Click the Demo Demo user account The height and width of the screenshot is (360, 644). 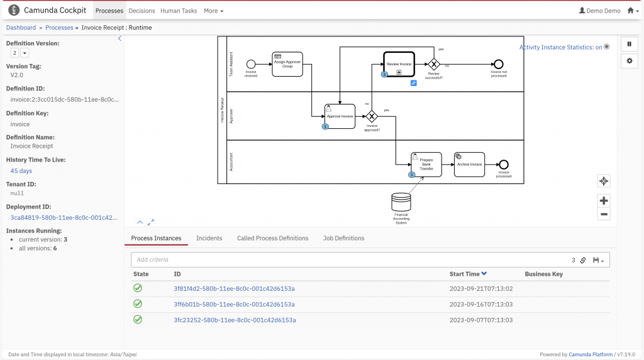point(599,11)
